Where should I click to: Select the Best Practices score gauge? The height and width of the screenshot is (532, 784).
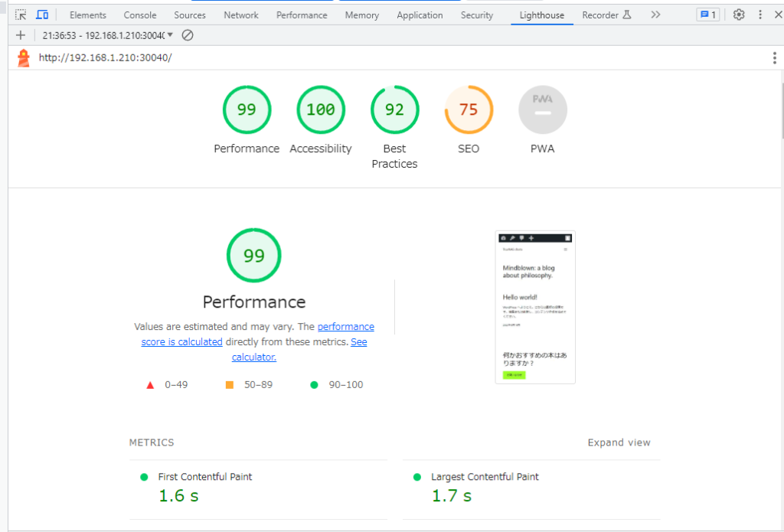(394, 109)
